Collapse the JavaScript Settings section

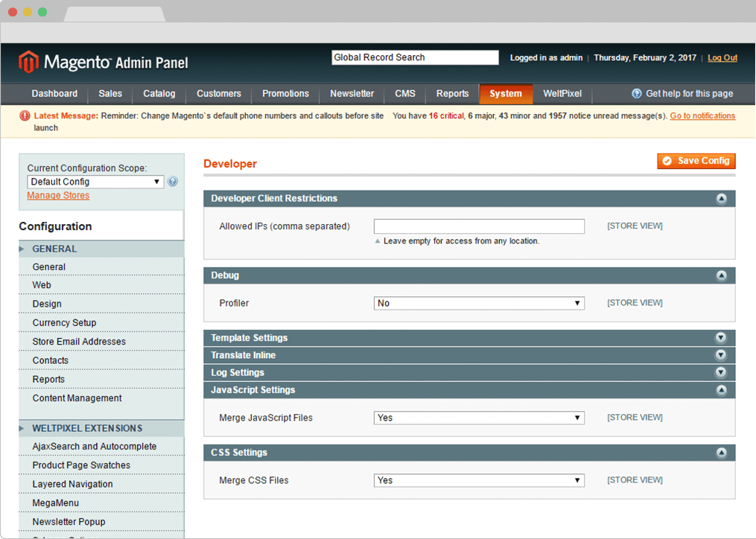click(x=721, y=390)
